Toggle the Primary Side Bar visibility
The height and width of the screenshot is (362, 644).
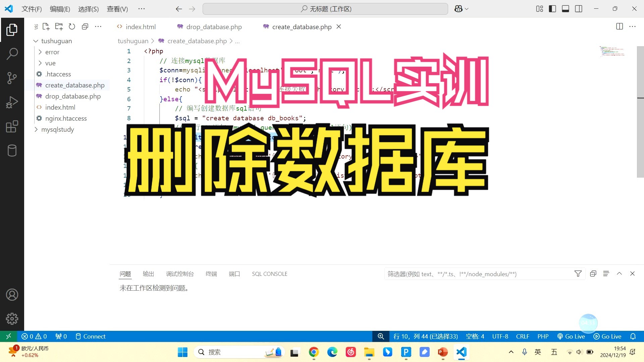pos(552,9)
